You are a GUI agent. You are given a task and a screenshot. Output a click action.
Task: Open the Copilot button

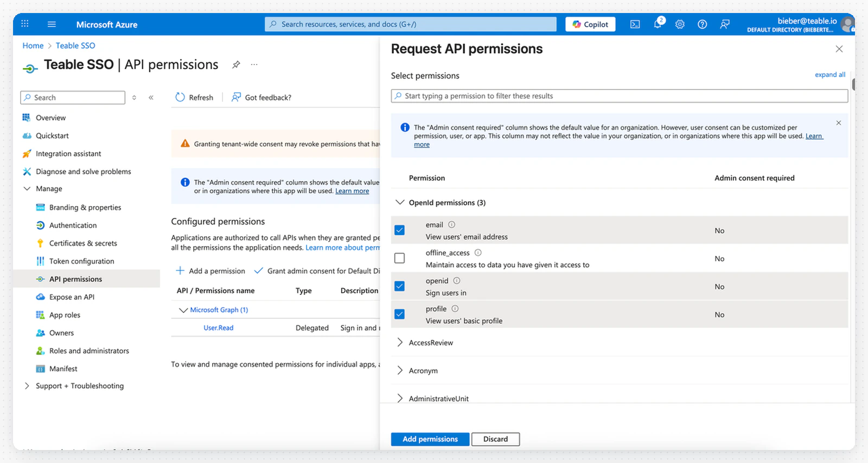pos(590,24)
